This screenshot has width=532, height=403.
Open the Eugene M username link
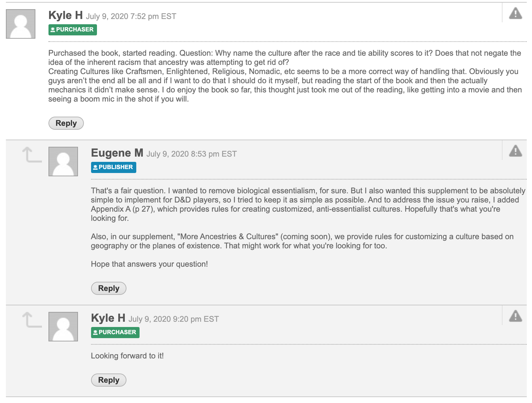pos(117,153)
